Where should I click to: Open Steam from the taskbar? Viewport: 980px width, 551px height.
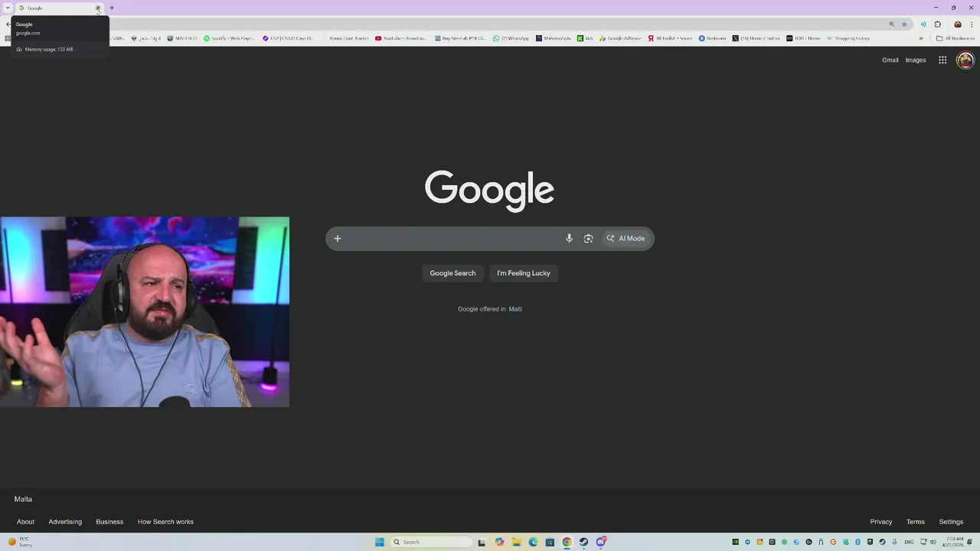583,542
